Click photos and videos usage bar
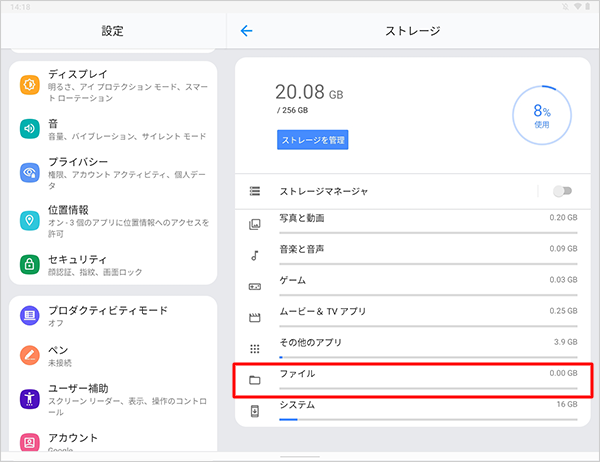Image resolution: width=600 pixels, height=462 pixels. pyautogui.click(x=428, y=232)
